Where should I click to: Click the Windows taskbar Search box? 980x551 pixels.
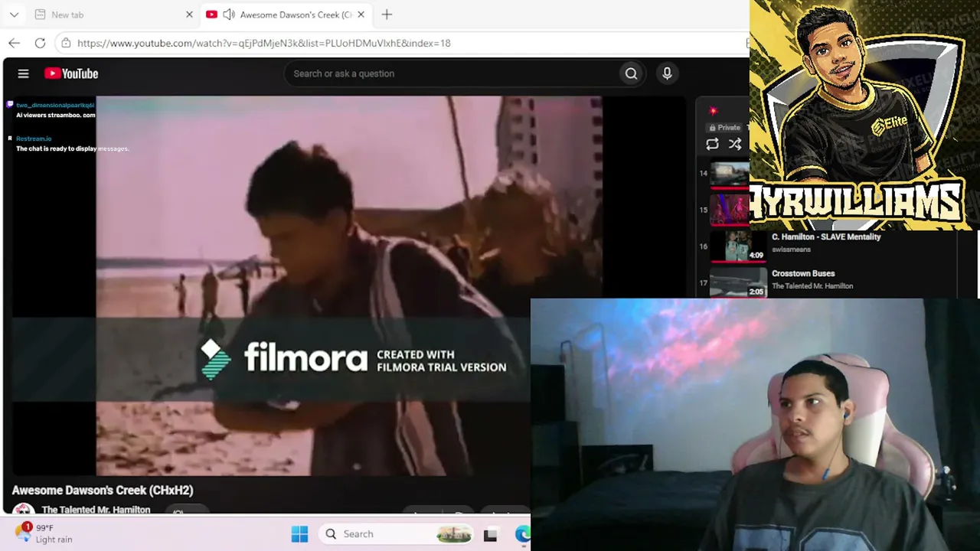[x=397, y=534]
